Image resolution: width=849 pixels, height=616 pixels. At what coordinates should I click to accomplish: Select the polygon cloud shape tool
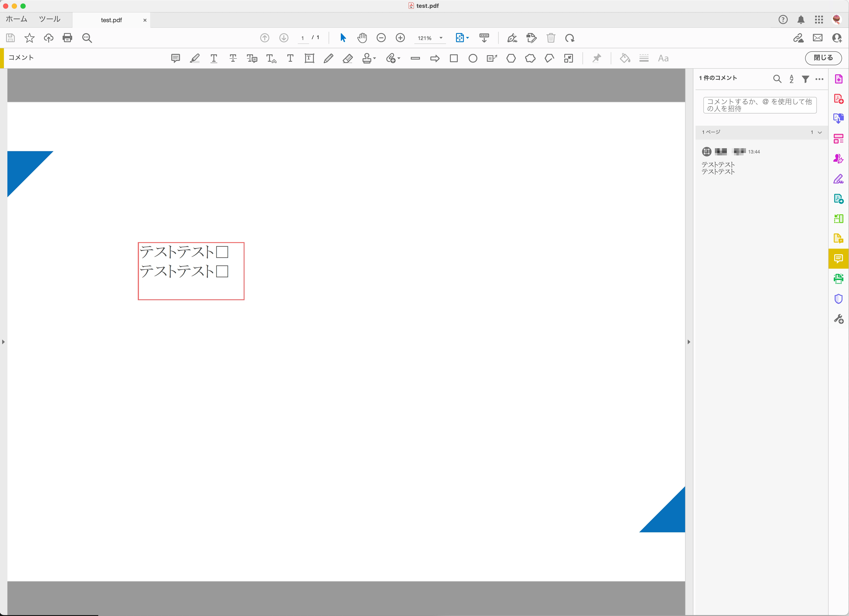(x=530, y=58)
